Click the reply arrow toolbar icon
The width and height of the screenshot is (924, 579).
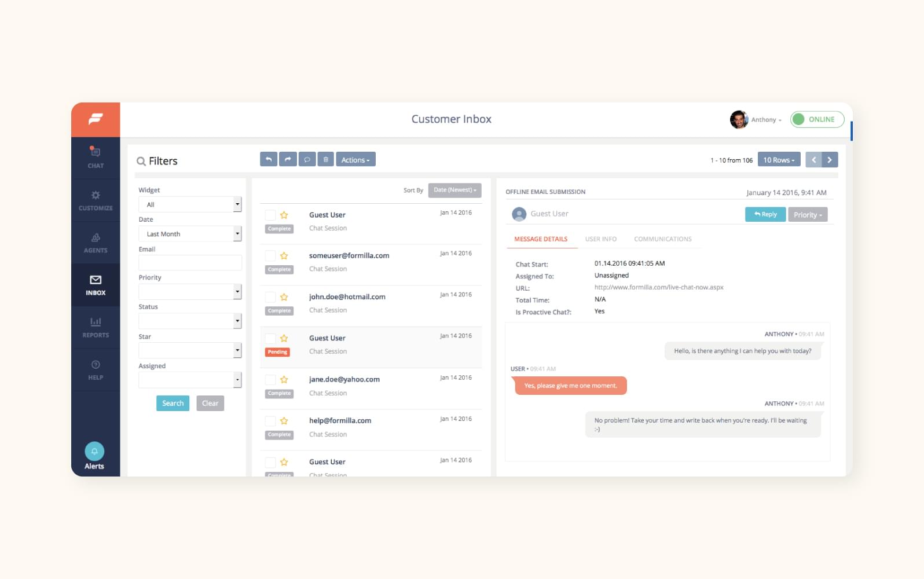coord(269,159)
